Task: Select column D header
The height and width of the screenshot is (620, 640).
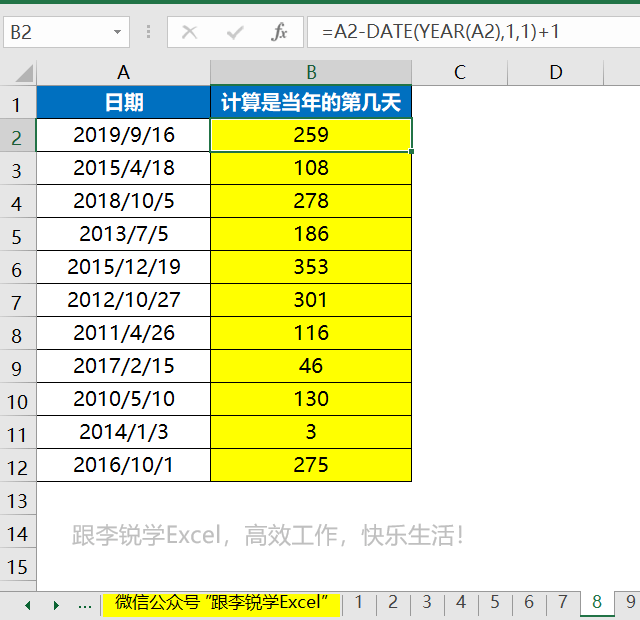Action: click(556, 73)
